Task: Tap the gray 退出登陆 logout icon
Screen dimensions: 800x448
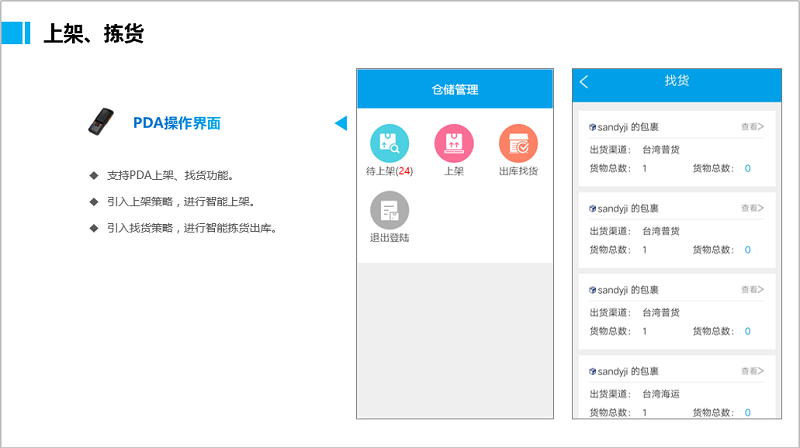Action: click(x=389, y=211)
